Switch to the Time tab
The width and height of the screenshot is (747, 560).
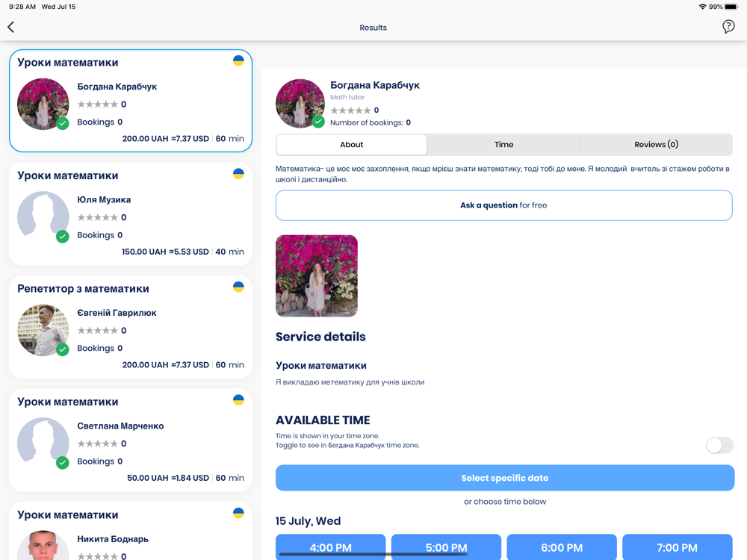point(503,145)
